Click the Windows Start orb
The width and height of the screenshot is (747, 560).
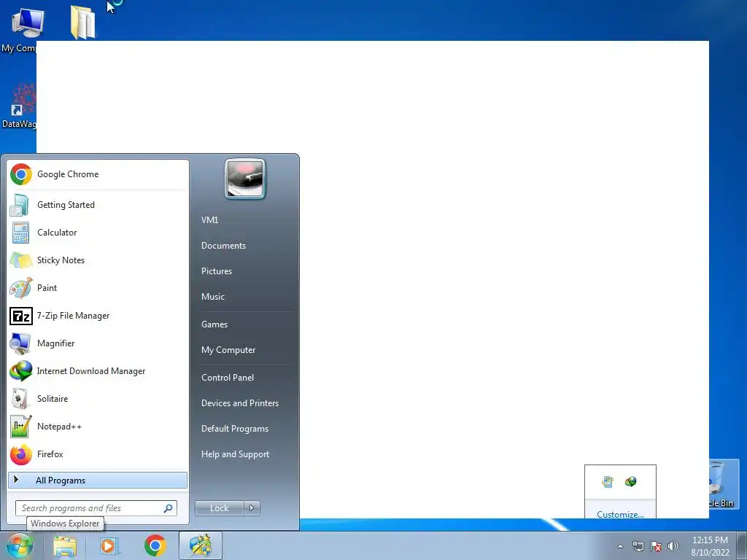click(20, 545)
